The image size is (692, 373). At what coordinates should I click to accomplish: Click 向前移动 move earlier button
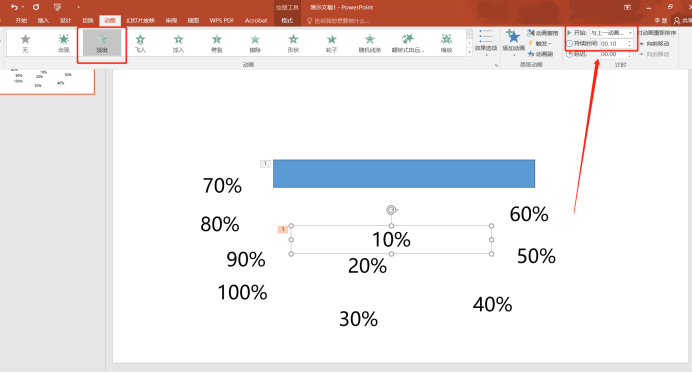(x=654, y=43)
